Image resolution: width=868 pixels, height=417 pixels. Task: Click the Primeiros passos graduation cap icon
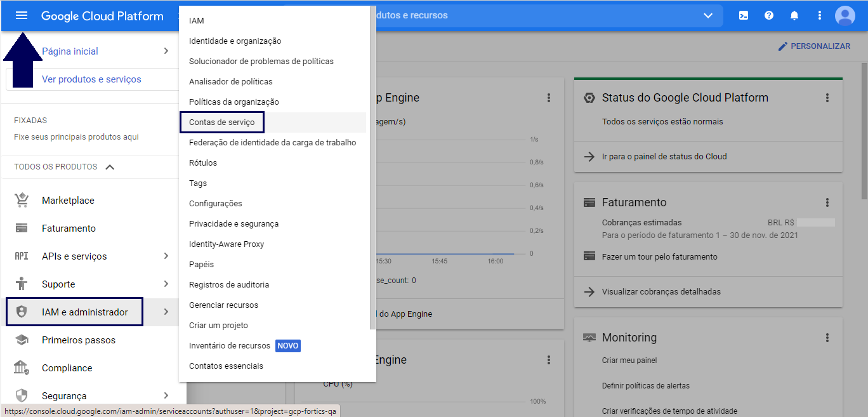tap(22, 340)
